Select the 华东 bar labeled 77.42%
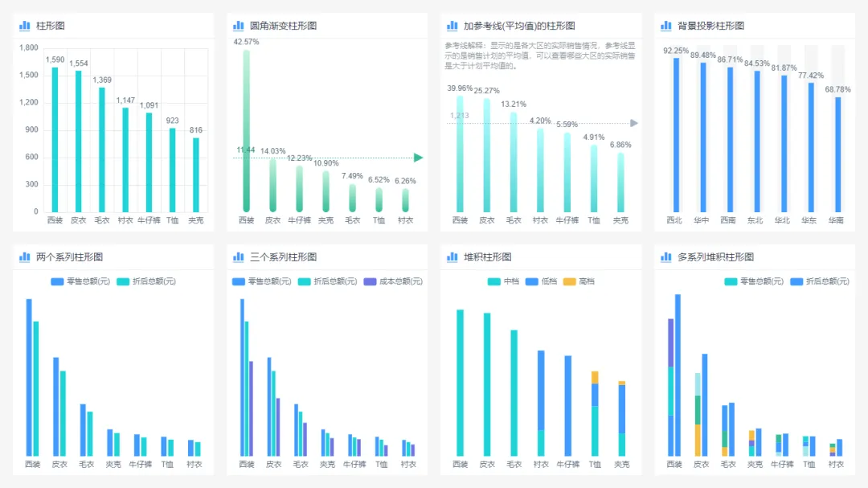Viewport: 868px width, 488px height. click(x=811, y=147)
